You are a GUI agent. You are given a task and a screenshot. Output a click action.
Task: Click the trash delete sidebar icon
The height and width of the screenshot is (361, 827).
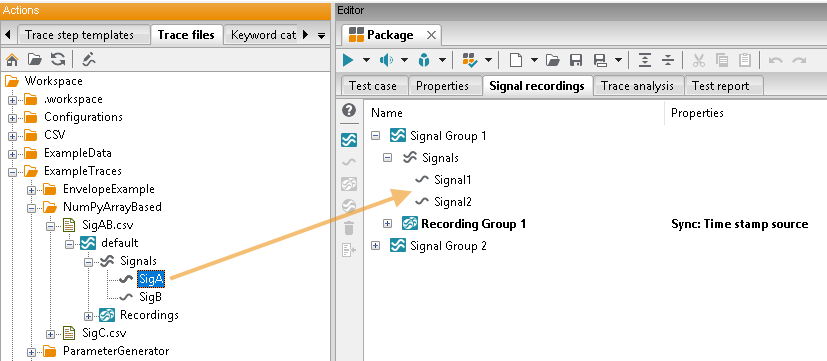pos(349,228)
